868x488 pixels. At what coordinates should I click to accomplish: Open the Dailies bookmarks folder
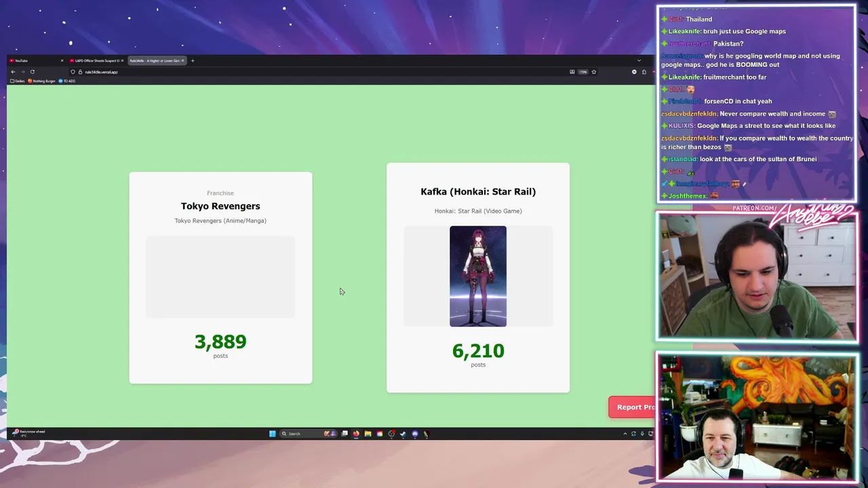18,81
